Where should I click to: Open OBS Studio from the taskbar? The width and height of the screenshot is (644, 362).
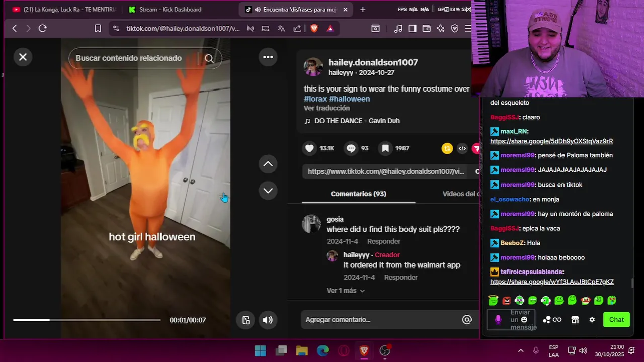(385, 351)
